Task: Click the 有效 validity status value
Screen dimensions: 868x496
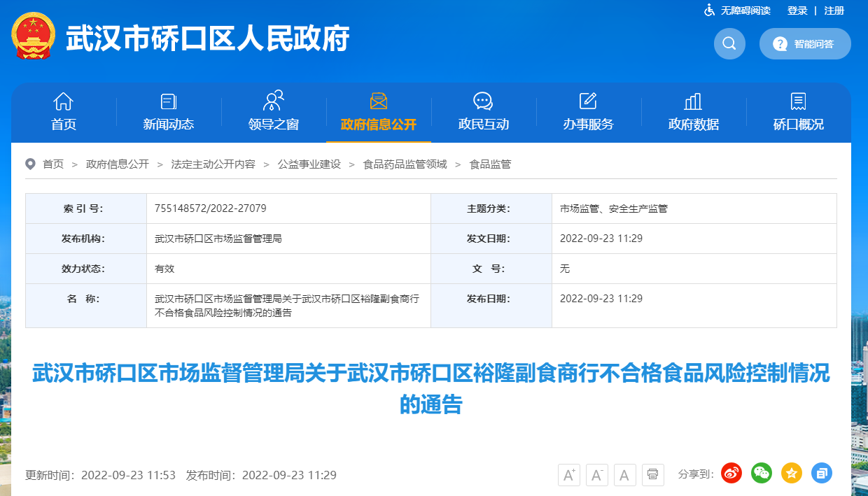Action: (164, 269)
